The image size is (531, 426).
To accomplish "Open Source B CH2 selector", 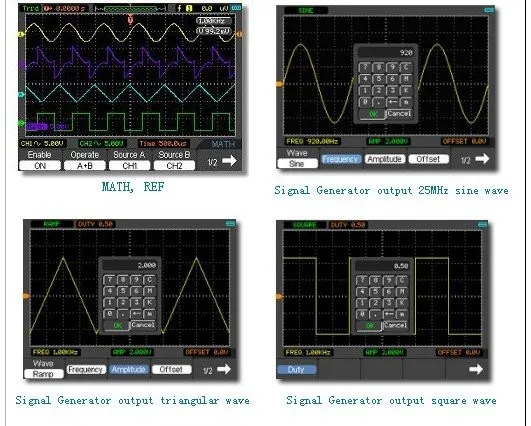I will pyautogui.click(x=174, y=166).
